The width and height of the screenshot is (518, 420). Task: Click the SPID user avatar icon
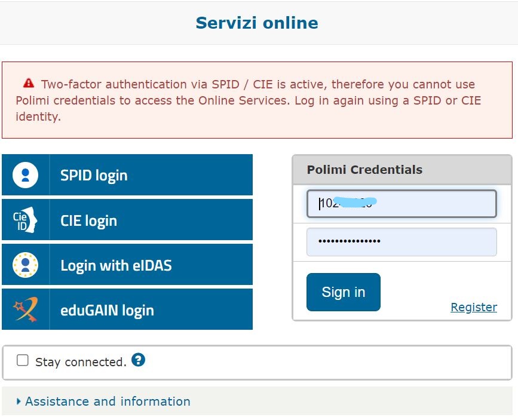[x=25, y=175]
